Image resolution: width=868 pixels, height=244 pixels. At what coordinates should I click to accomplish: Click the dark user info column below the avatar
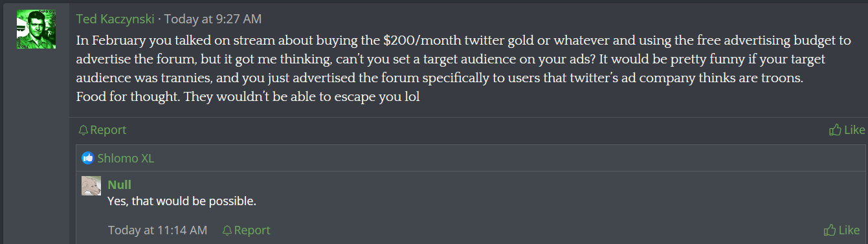36,149
